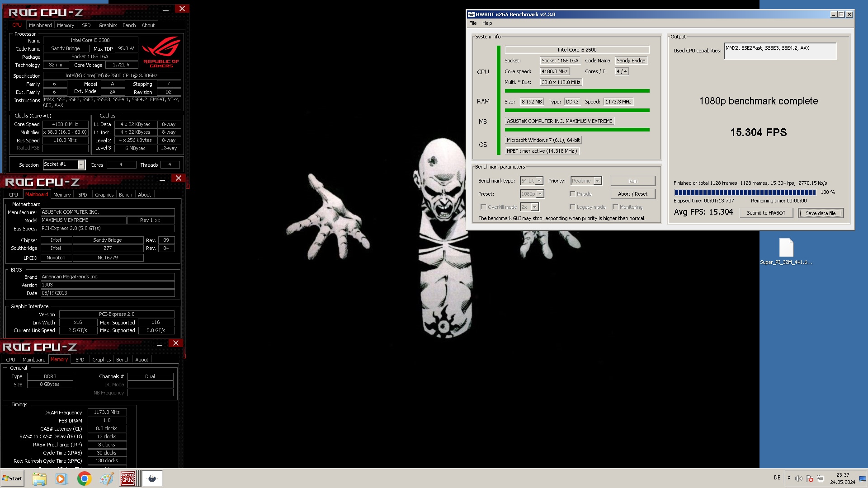The width and height of the screenshot is (868, 488).
Task: Minimize the top CPU-Z window
Action: tap(166, 9)
